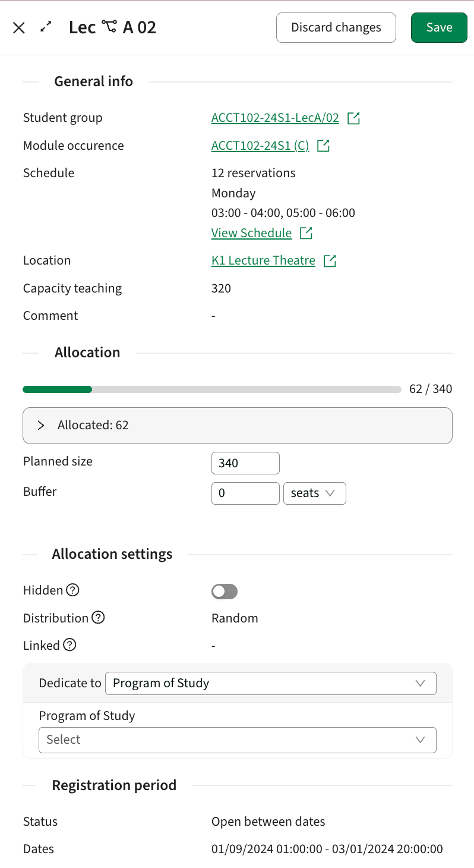Select a Program of Study from the dropdown
474x868 pixels.
237,740
